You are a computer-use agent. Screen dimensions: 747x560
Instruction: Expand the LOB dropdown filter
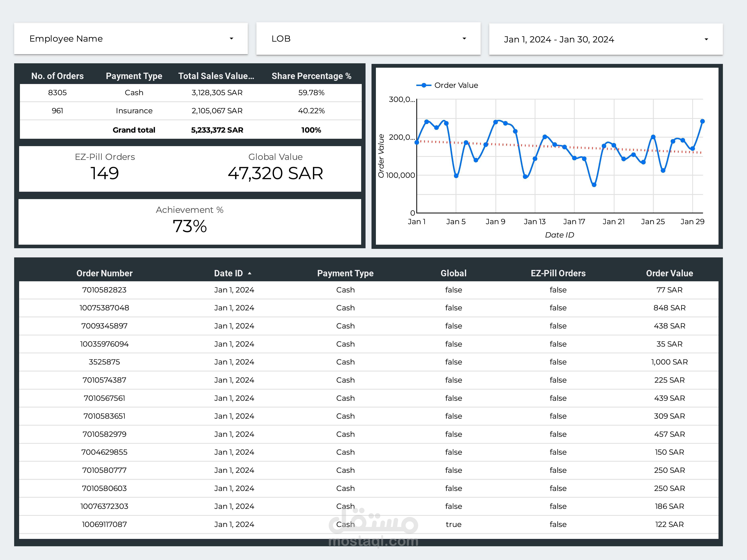pos(368,38)
